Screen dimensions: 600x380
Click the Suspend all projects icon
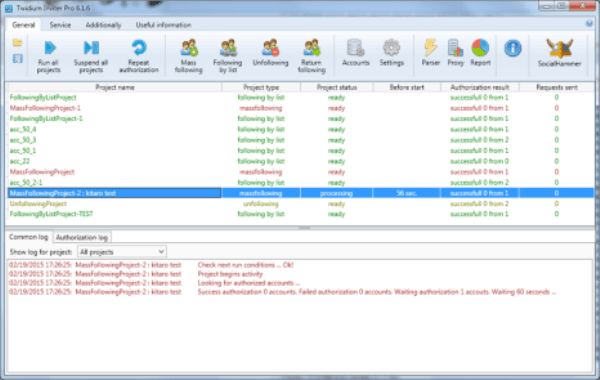(x=91, y=48)
